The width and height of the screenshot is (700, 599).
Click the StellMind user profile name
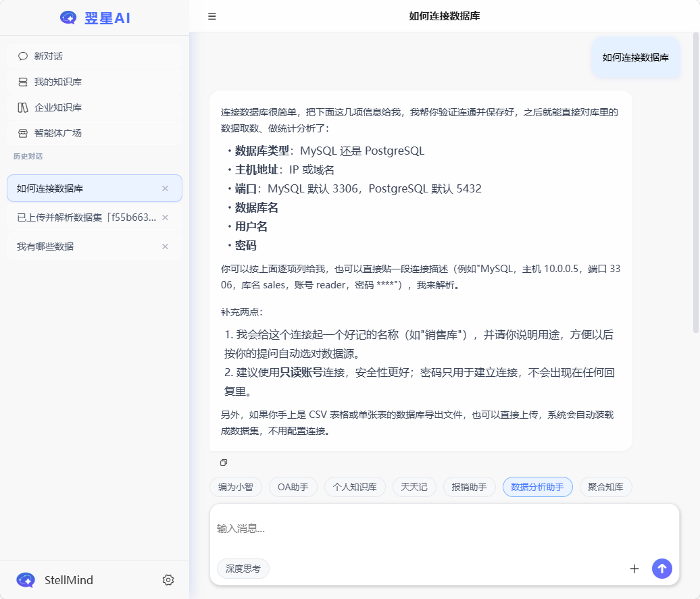tap(69, 580)
